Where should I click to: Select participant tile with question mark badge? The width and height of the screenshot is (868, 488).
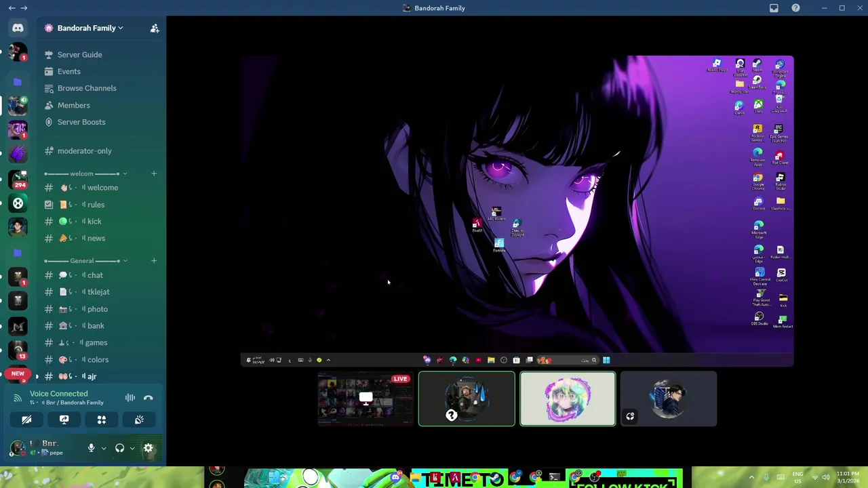click(x=467, y=399)
